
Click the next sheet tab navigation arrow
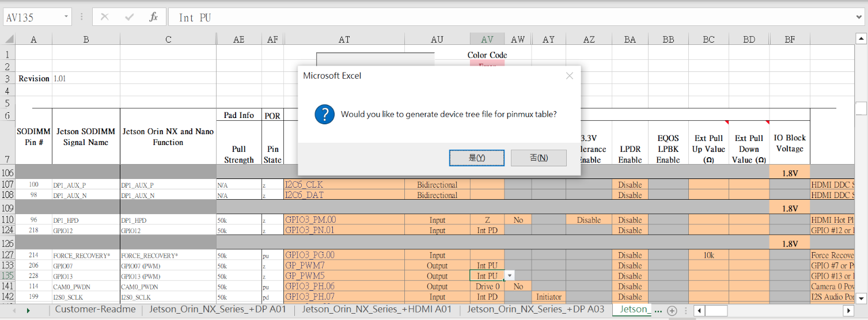[x=28, y=311]
